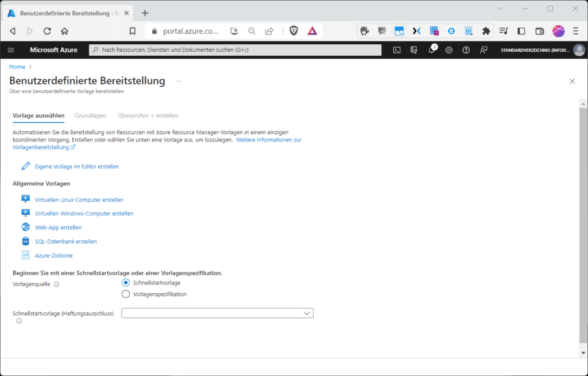Switch to the Überprüfen + erstellen tab
588x376 pixels.
click(x=148, y=116)
